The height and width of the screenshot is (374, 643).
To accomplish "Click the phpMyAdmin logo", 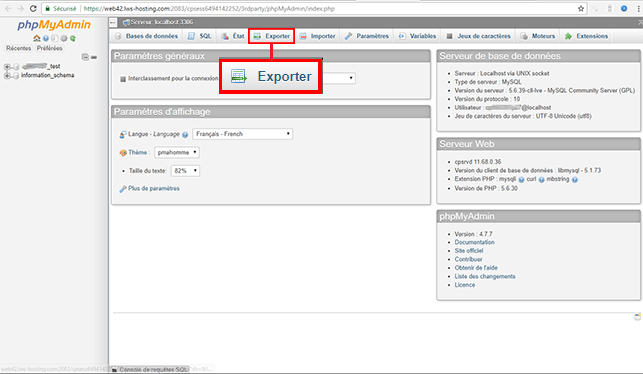I will (x=54, y=25).
